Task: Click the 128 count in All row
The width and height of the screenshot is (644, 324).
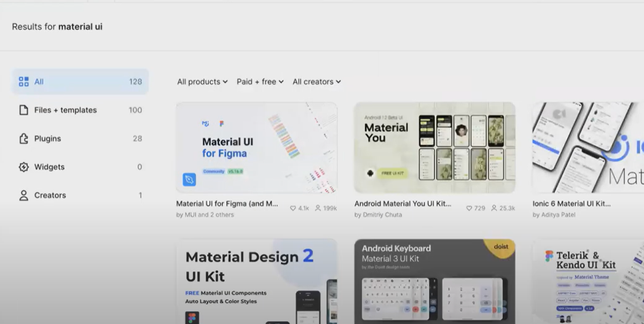Action: coord(136,82)
